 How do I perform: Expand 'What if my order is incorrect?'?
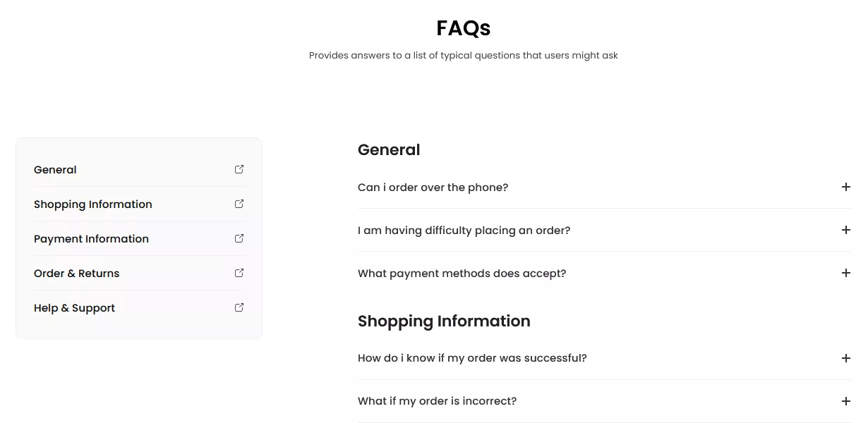[x=437, y=400]
